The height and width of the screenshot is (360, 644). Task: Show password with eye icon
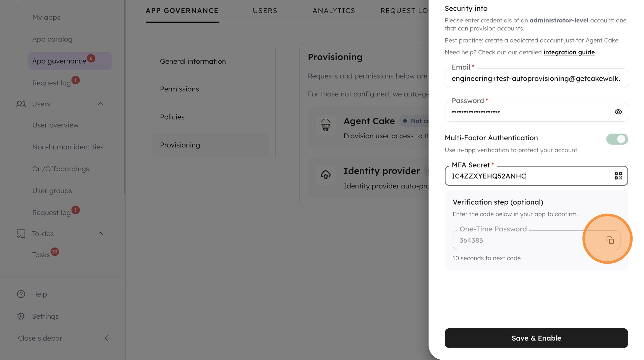(618, 112)
